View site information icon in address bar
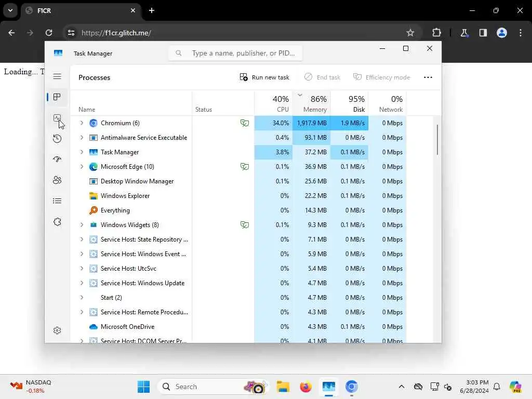The image size is (532, 399). pyautogui.click(x=71, y=33)
